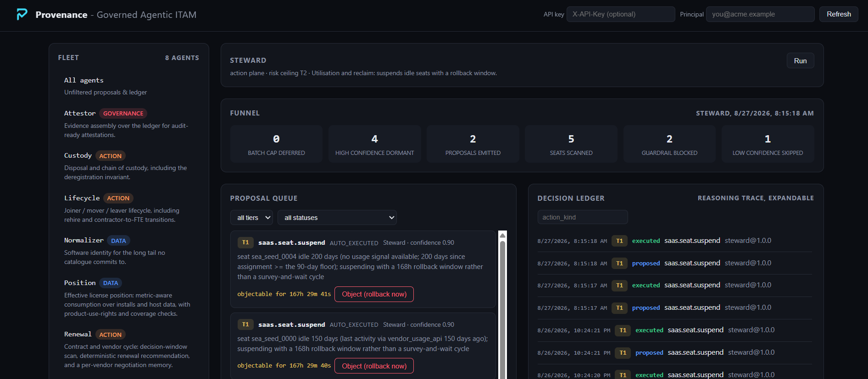868x379 pixels.
Task: Click Object (rollback now) for sea_seed_0004
Action: [374, 294]
